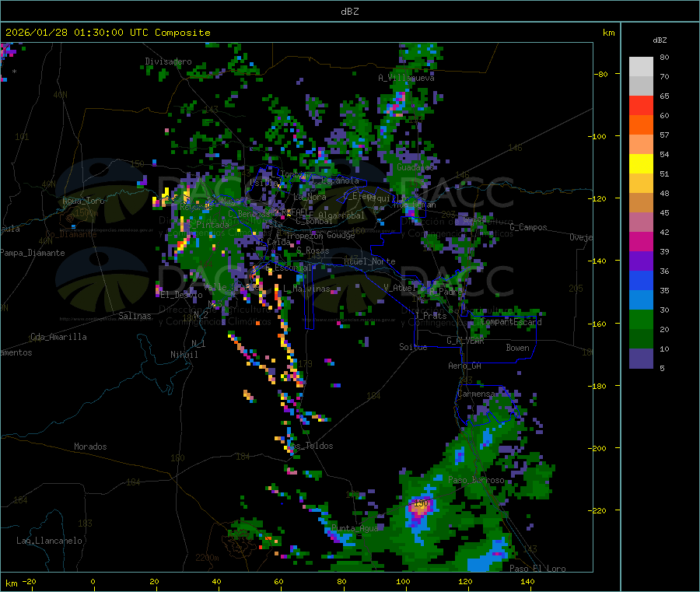700x592 pixels.
Task: Click the dBZ title at top center
Action: [x=349, y=12]
